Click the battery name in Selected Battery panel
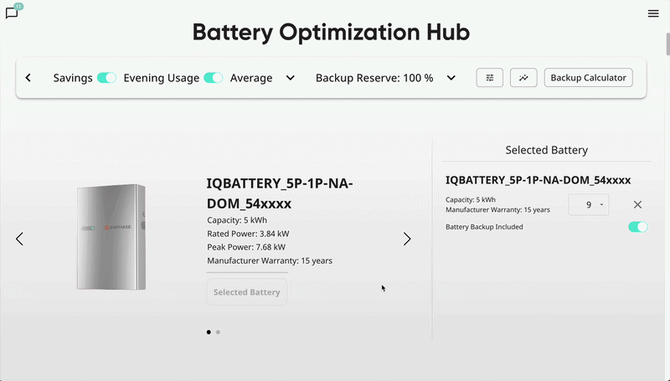Screen dimensions: 670x381 538,180
